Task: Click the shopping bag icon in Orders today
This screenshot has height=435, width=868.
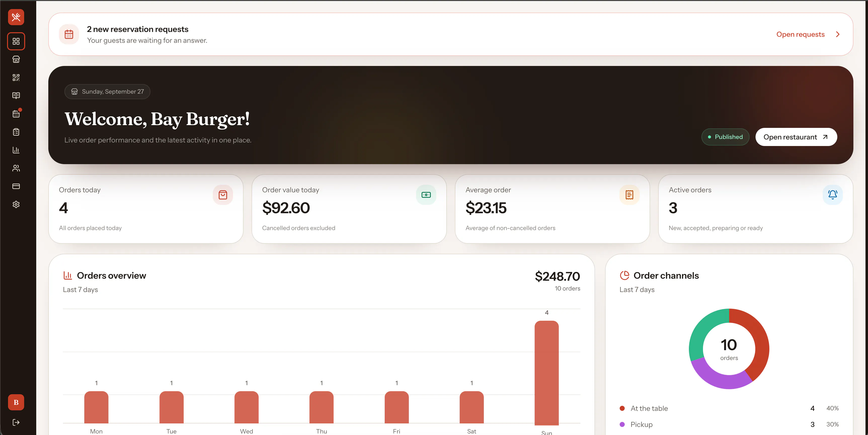Action: 223,195
